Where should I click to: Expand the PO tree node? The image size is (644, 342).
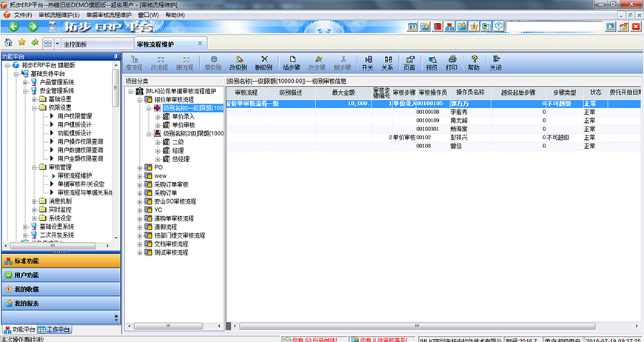[140, 167]
